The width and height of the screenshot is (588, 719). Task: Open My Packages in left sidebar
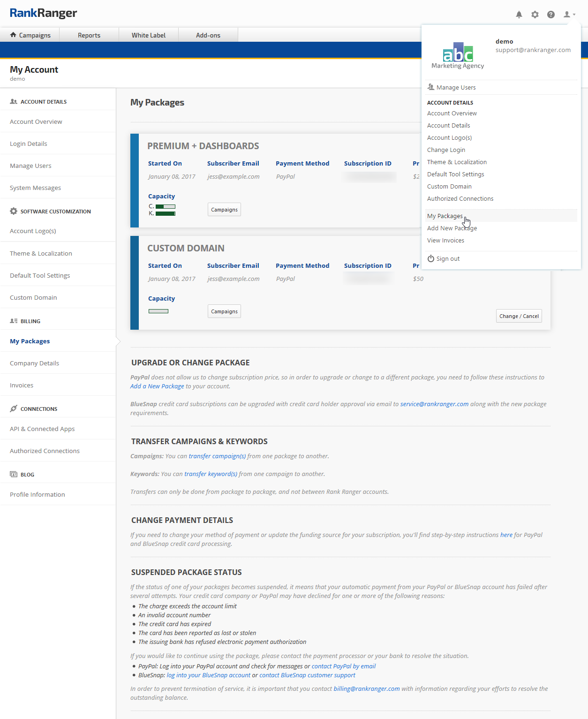pos(30,341)
